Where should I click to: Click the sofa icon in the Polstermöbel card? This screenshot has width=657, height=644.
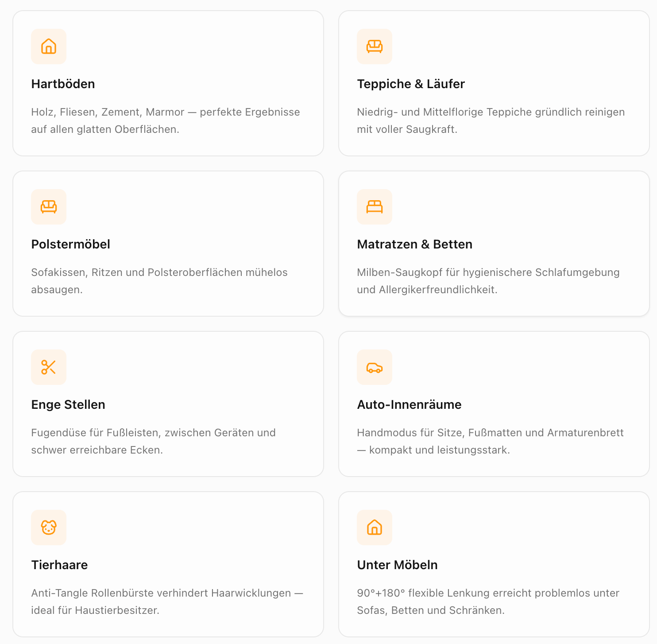pyautogui.click(x=49, y=207)
